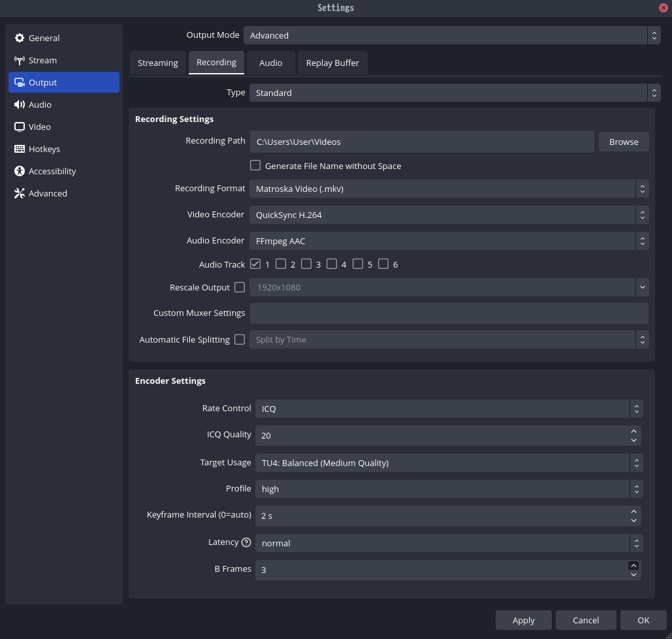Open the Recording Format dropdown
672x639 pixels.
tap(449, 189)
